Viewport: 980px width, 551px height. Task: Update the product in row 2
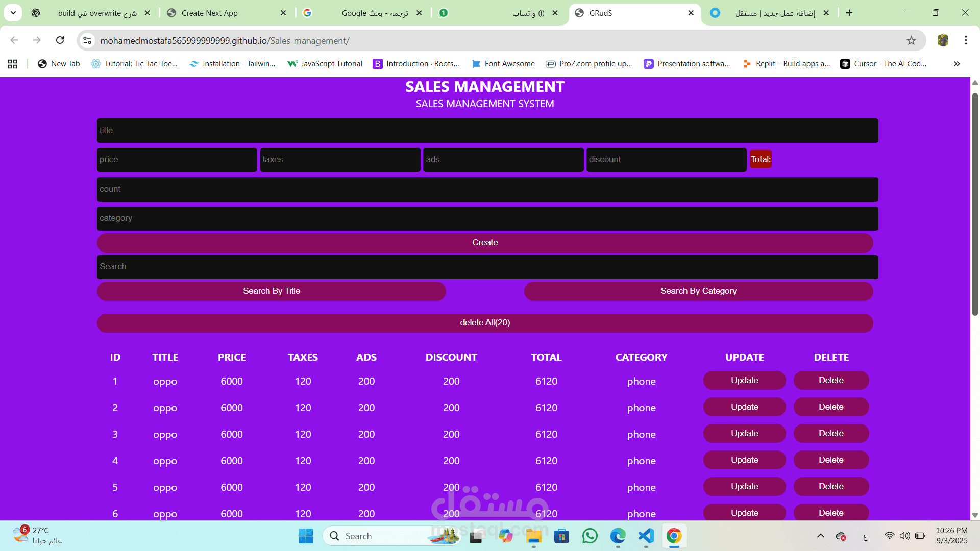745,407
